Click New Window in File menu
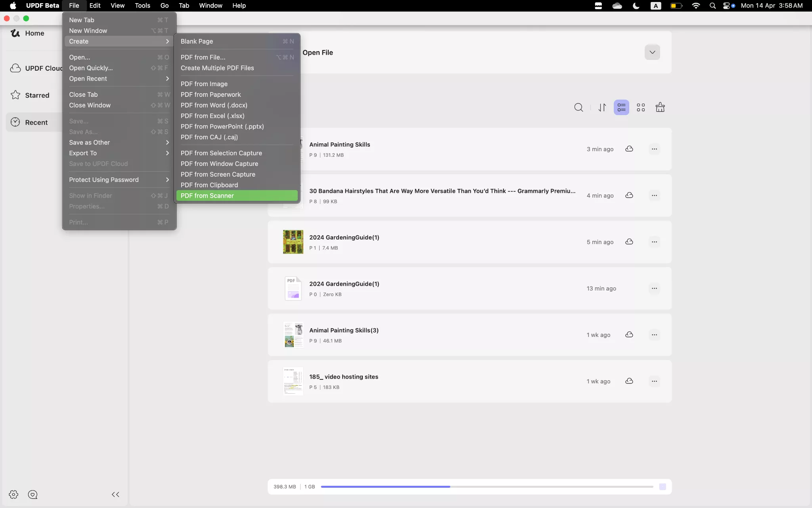The image size is (812, 508). [119, 31]
